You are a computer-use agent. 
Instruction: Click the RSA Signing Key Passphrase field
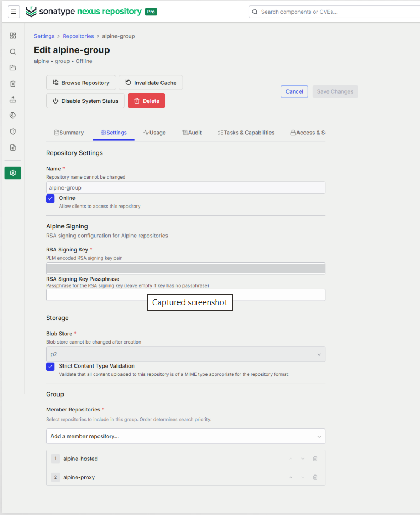(x=186, y=295)
